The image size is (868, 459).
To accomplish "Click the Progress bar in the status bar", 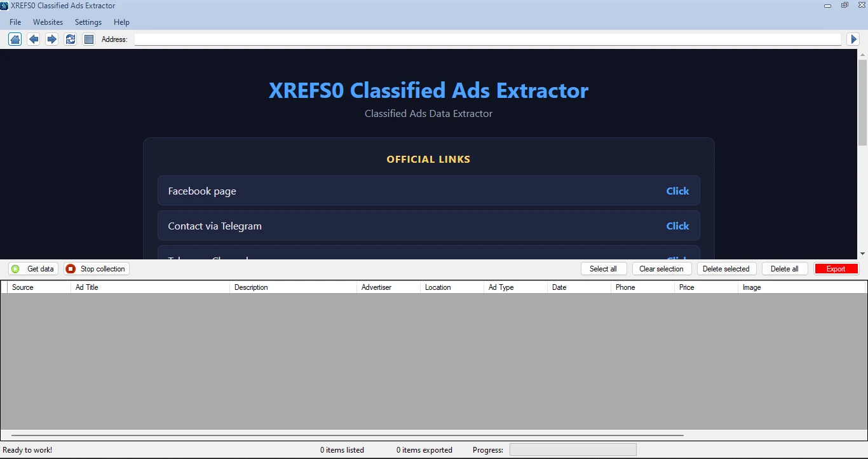I will [x=573, y=450].
